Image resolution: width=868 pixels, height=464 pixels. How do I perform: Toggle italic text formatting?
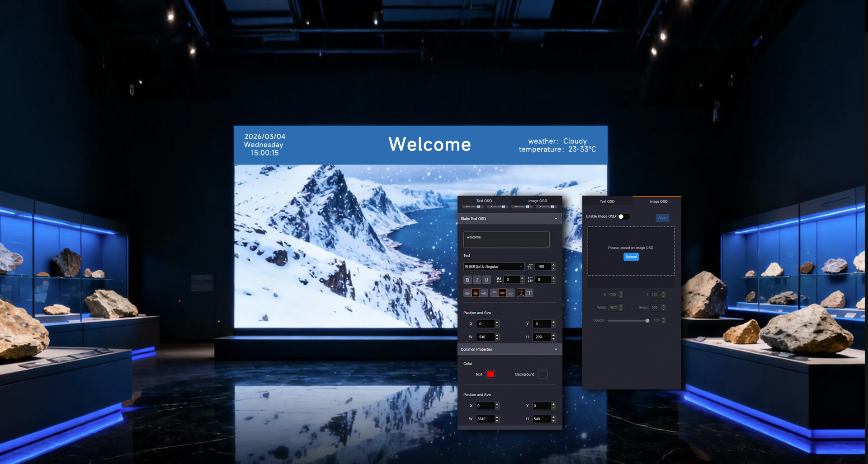[x=477, y=280]
